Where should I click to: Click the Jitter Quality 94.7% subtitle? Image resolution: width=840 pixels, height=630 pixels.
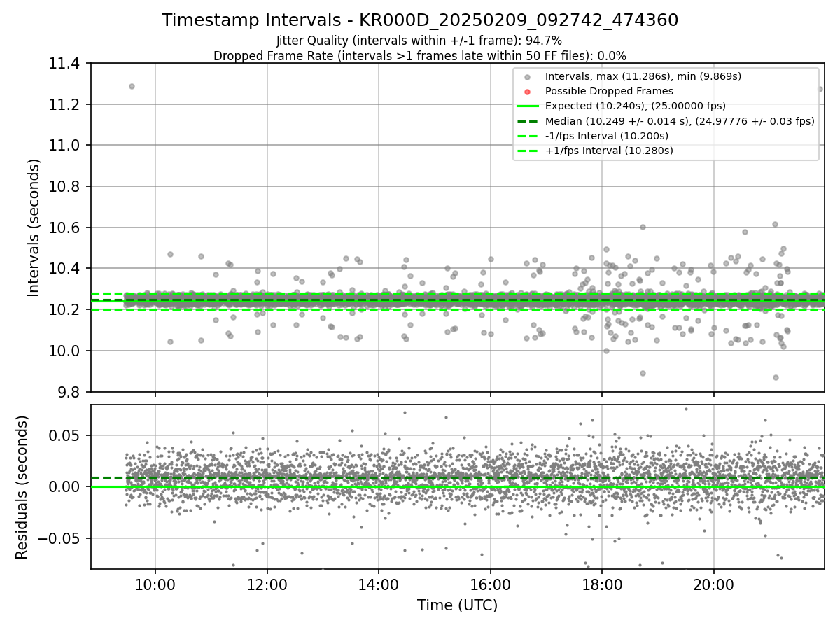click(x=419, y=41)
